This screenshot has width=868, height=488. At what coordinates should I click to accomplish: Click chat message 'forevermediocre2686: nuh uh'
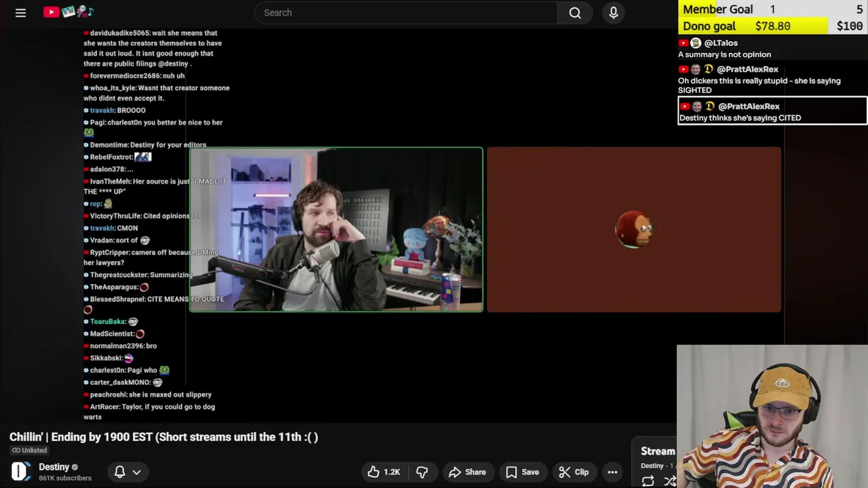click(134, 76)
